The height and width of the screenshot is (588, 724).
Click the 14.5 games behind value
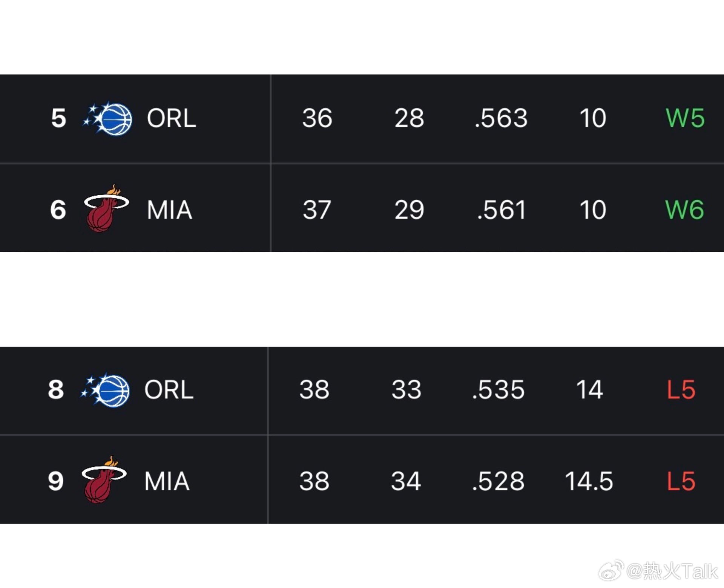(x=589, y=481)
